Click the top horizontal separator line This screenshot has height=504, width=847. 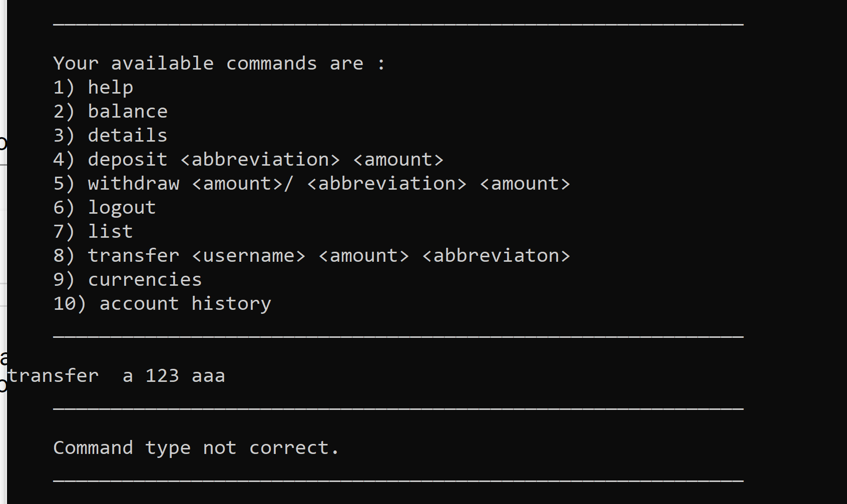pos(398,24)
